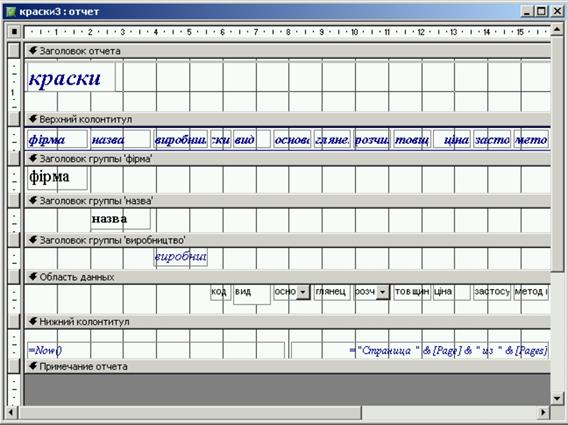Image resolution: width=568 pixels, height=425 pixels.
Task: Select the 'вид' field in detail section
Action: 252,294
